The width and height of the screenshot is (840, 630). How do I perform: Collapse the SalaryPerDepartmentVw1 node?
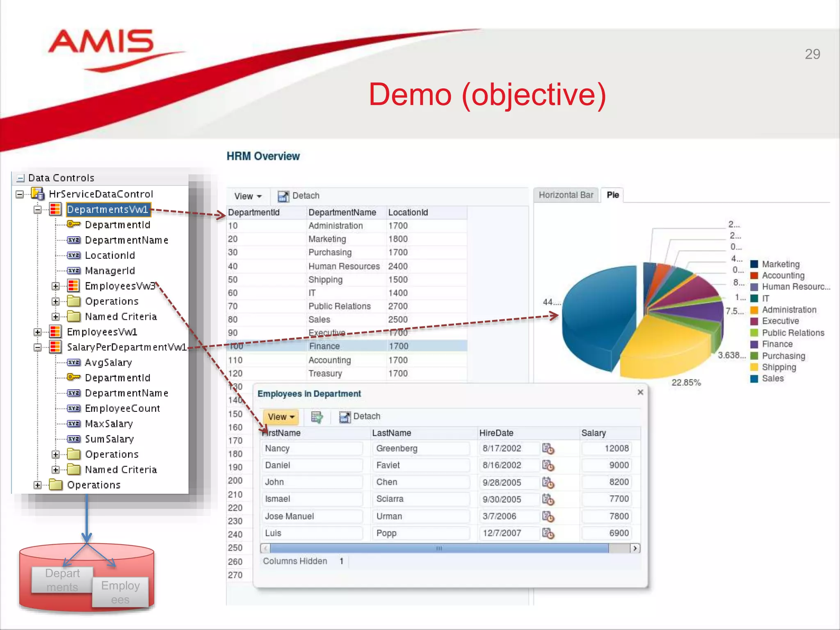point(37,347)
